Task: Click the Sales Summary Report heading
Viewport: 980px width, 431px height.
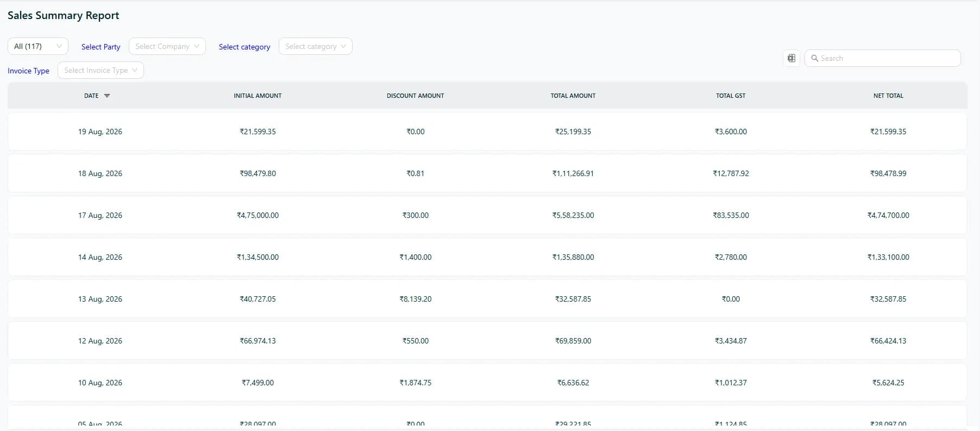Action: tap(64, 16)
